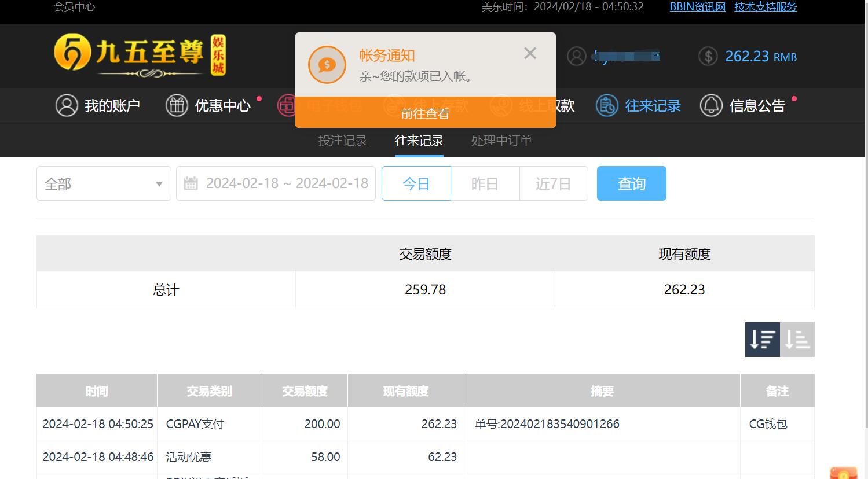This screenshot has width=868, height=479.
Task: Click the 时间 column header
Action: (97, 391)
